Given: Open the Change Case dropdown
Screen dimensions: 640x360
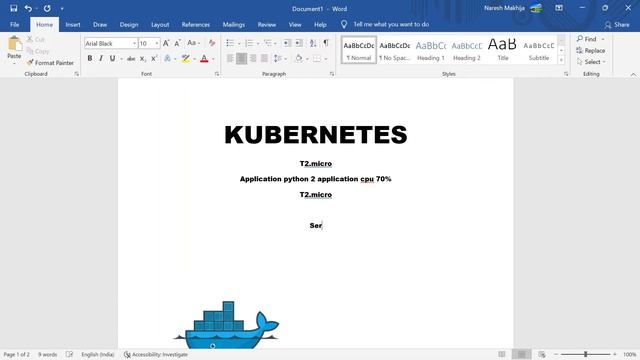Looking at the screenshot, I should [193, 43].
